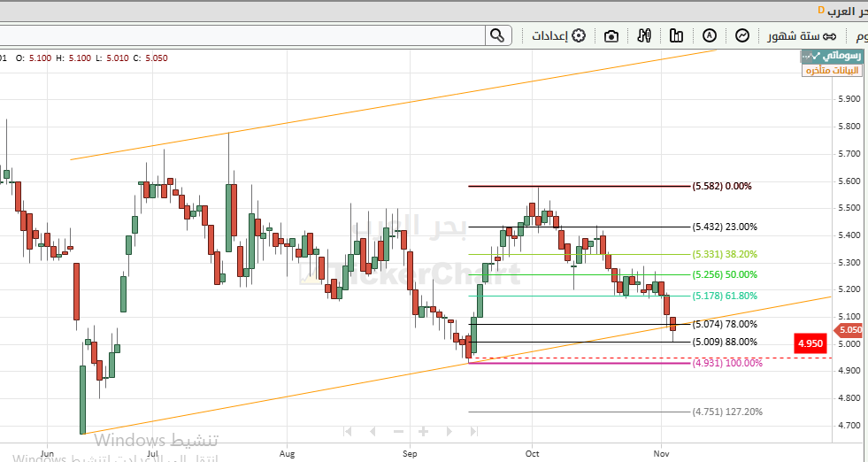This screenshot has width=868, height=462.
Task: Take a chart snapshot with camera icon
Action: (x=611, y=36)
